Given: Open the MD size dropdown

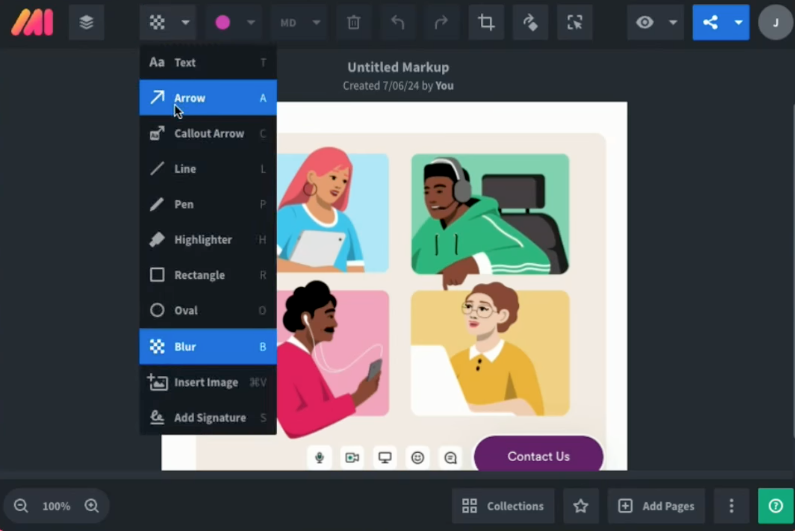Looking at the screenshot, I should click(300, 22).
